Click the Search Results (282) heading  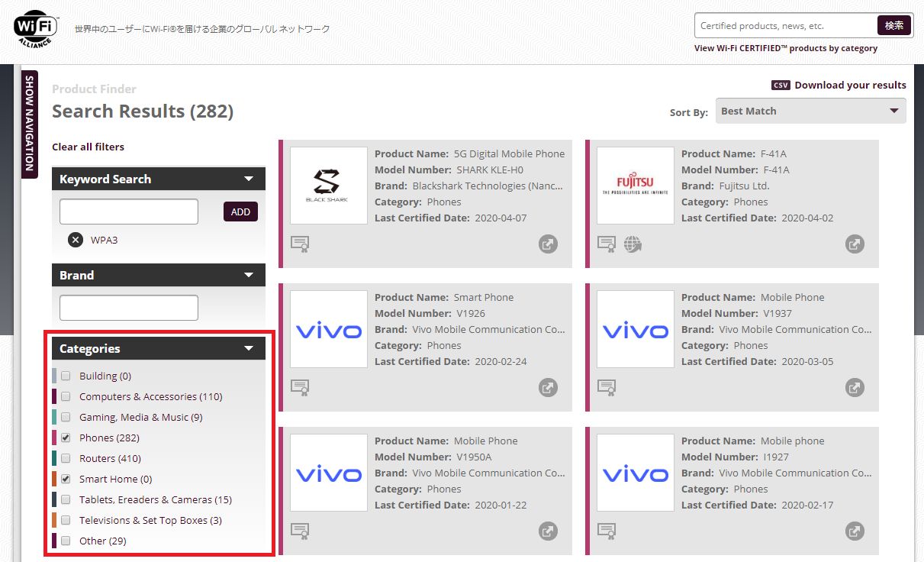tap(143, 111)
